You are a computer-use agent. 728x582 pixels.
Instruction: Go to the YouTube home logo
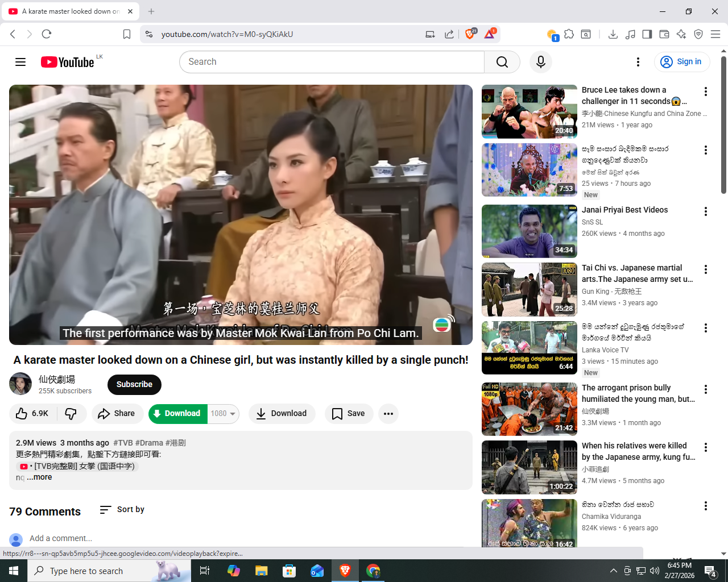pyautogui.click(x=67, y=62)
